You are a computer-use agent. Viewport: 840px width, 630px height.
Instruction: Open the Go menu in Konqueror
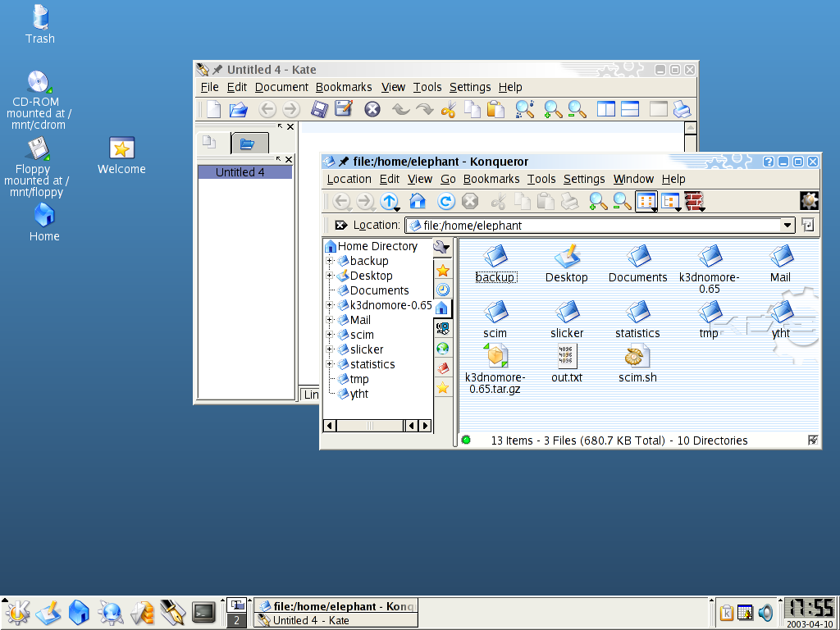[448, 179]
